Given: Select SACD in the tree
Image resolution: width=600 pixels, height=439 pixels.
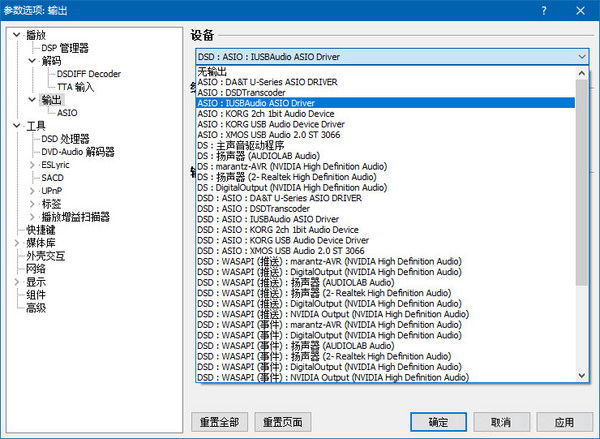Looking at the screenshot, I should [x=52, y=178].
